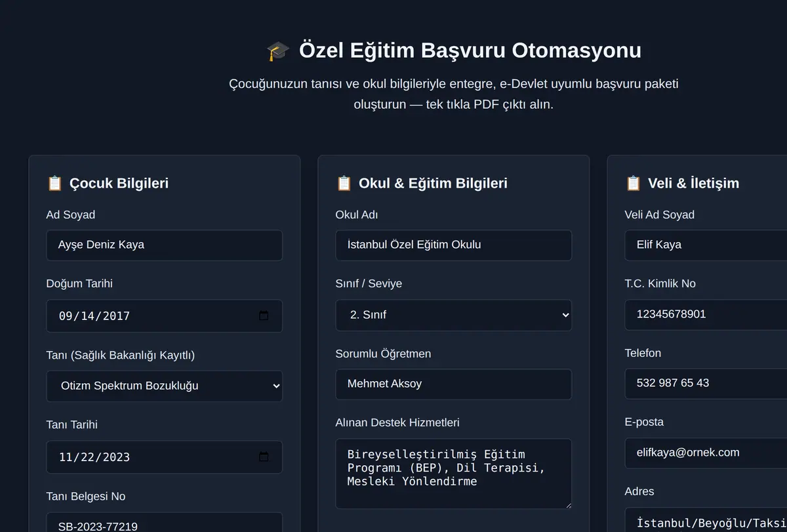
Task: Click the subtitle paragraph mentioning e-Devlet uyumlu
Action: 454,94
